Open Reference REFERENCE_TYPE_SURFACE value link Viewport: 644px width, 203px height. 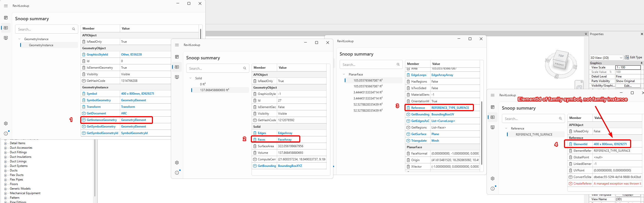450,108
